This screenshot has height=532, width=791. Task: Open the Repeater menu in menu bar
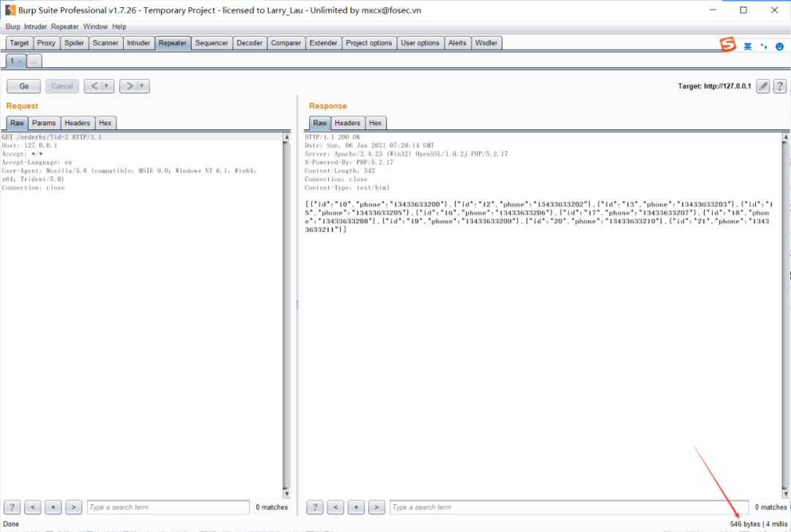click(x=64, y=27)
